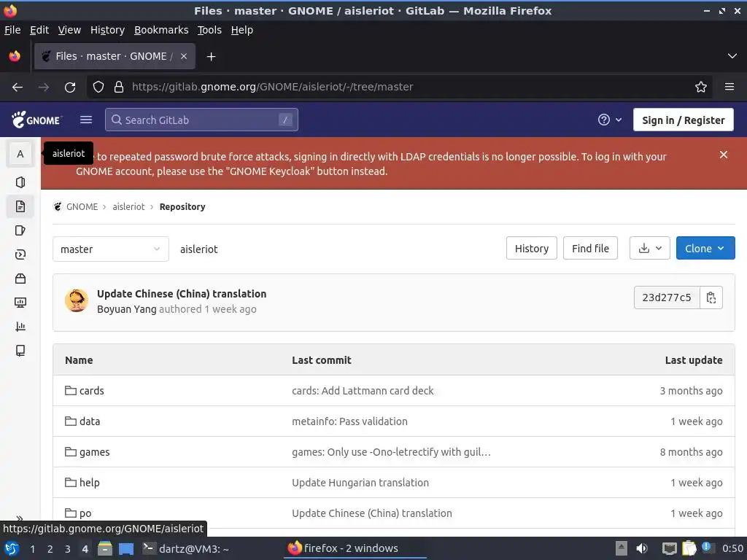Click the Find file button
Screen dimensions: 747x560
[x=590, y=248]
